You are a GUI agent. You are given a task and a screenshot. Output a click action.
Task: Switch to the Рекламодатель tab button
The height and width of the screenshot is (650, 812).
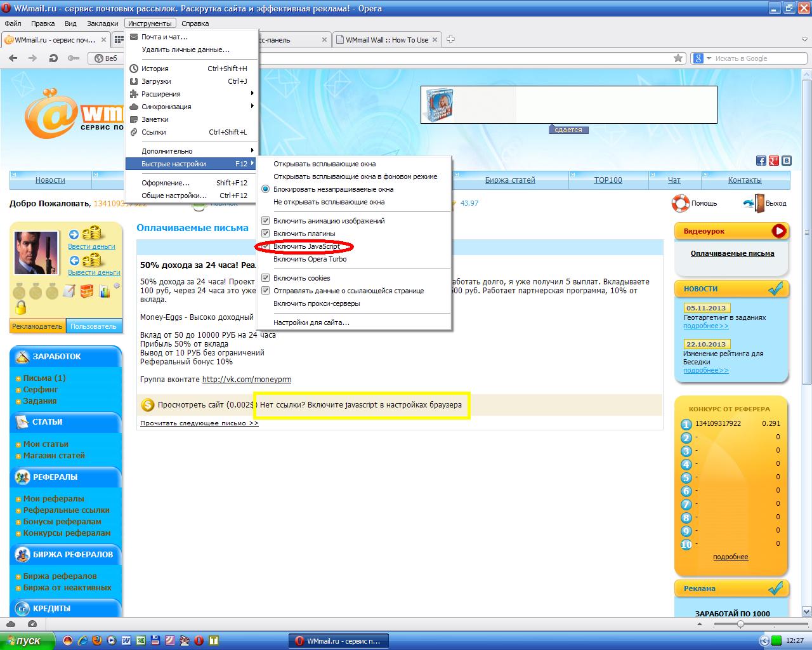(x=37, y=326)
